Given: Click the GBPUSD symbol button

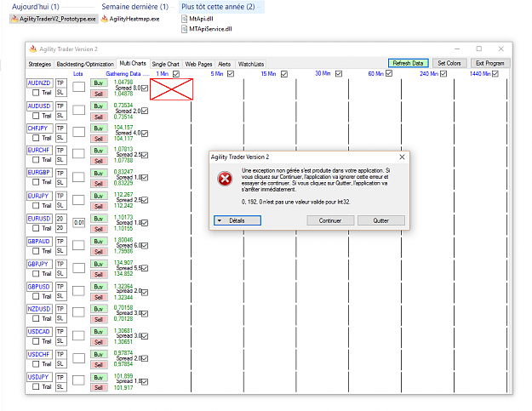Looking at the screenshot, I should (x=39, y=287).
